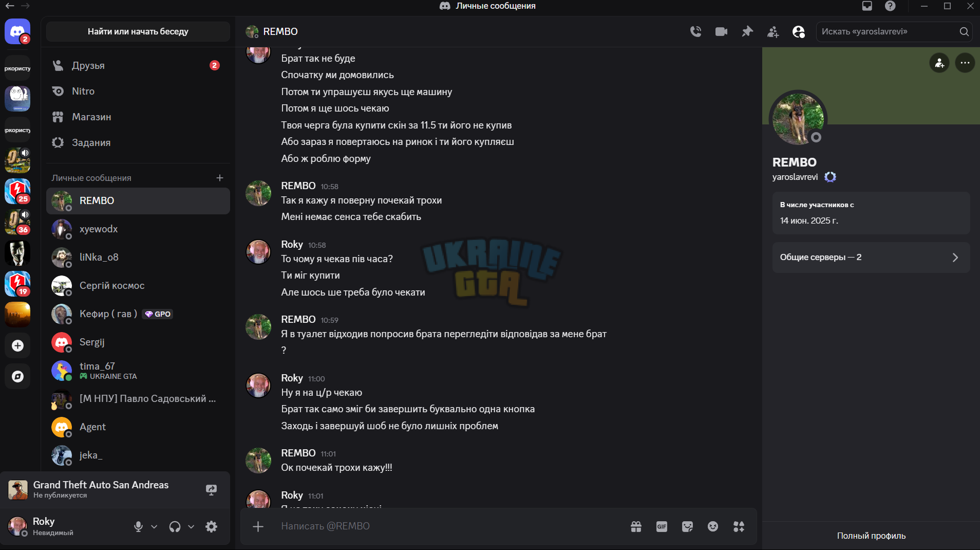The image size is (980, 550).
Task: Mute the microphone
Action: pos(138,526)
